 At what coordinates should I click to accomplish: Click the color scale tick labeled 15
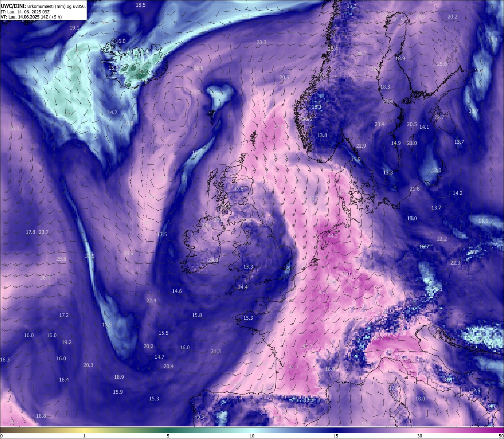336,436
